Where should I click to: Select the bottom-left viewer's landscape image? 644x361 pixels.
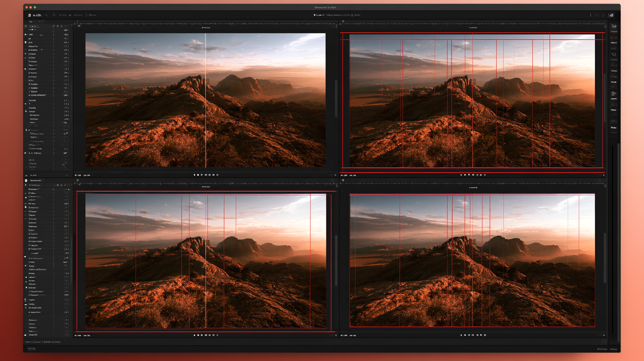206,261
